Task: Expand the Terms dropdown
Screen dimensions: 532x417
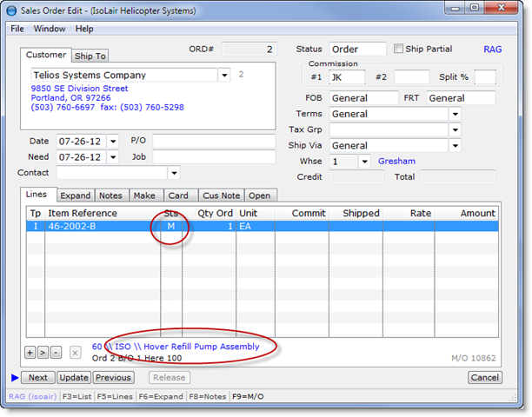Action: point(455,114)
